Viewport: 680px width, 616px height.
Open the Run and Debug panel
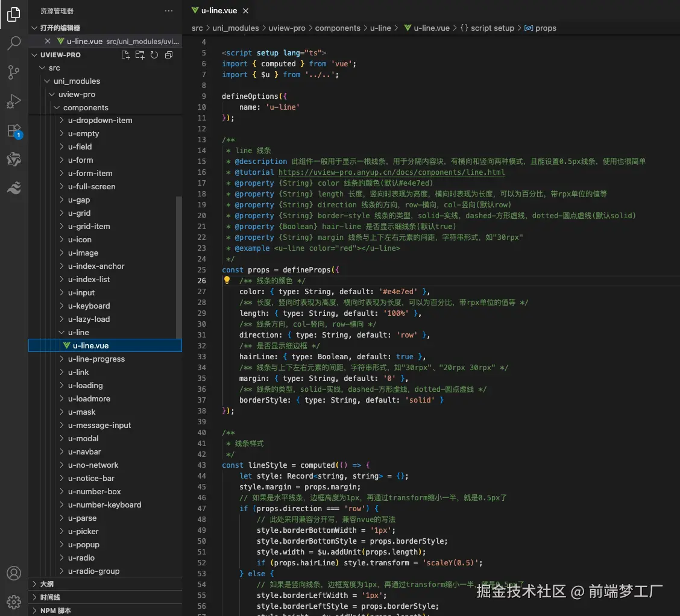[x=13, y=101]
